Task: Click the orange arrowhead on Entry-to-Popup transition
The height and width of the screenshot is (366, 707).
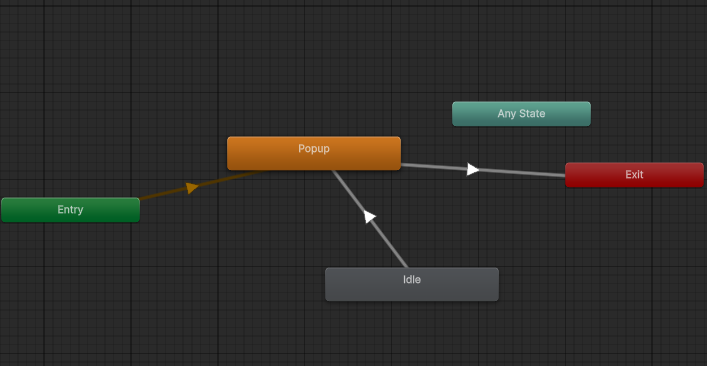Action: pos(192,188)
